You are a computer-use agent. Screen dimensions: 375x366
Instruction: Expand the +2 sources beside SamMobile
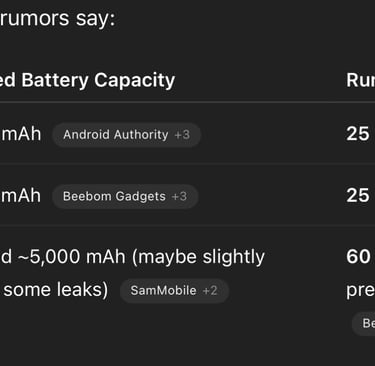tap(210, 290)
